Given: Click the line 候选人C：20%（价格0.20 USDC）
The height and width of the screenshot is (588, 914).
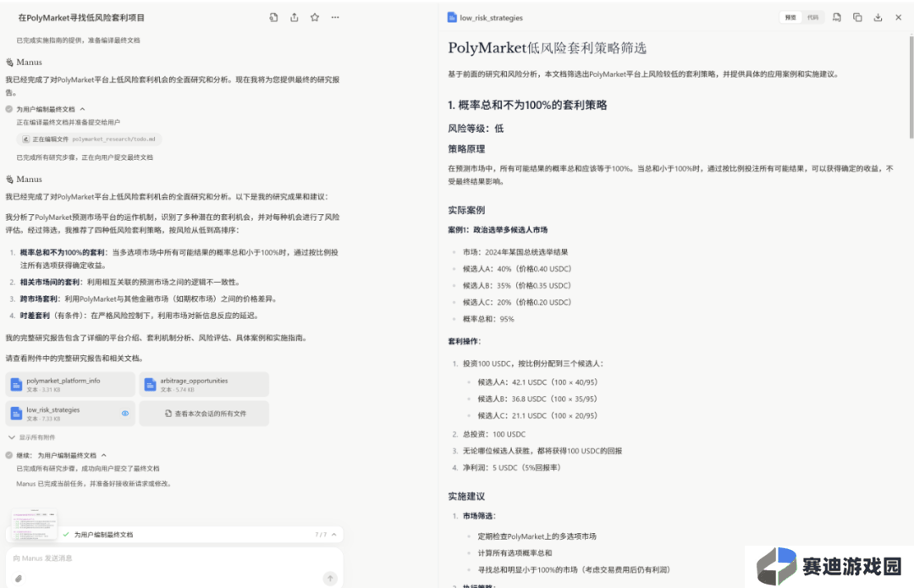Looking at the screenshot, I should (517, 302).
